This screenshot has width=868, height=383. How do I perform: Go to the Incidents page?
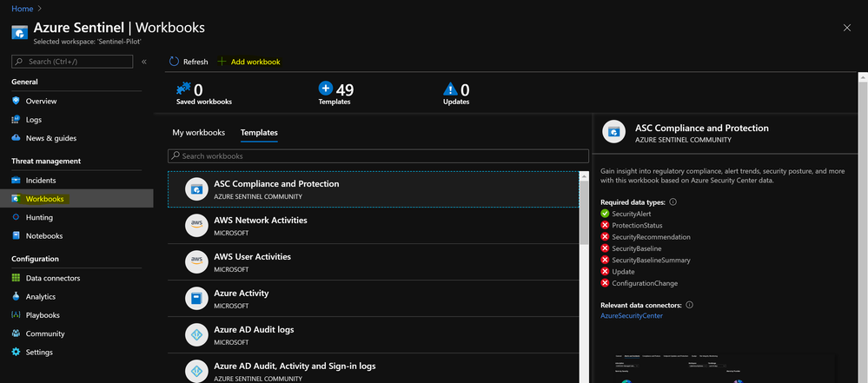coord(41,181)
